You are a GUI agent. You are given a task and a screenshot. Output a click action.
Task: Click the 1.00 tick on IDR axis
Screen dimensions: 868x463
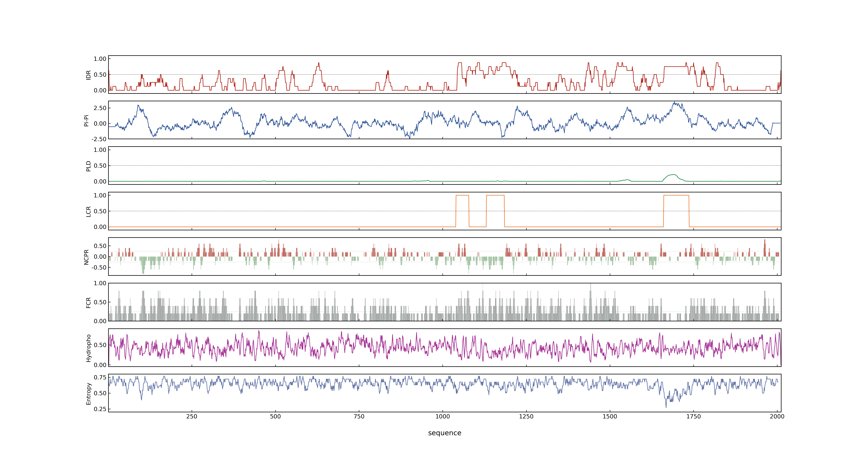(x=100, y=59)
